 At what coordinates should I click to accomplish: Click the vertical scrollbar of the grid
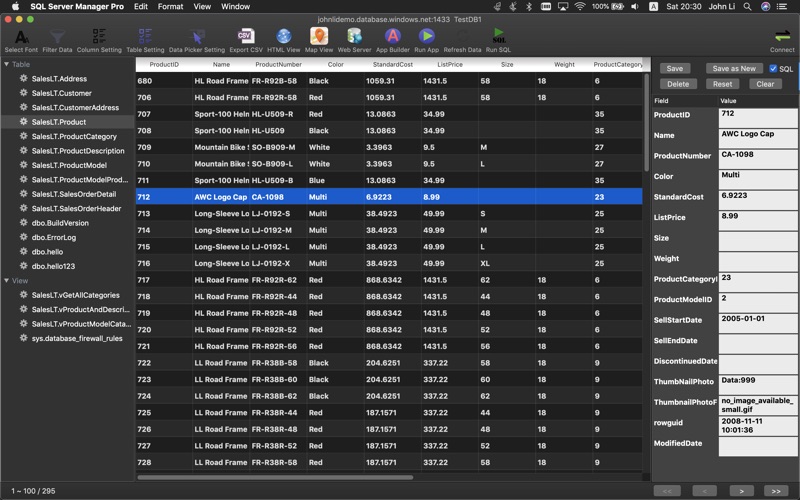646,122
